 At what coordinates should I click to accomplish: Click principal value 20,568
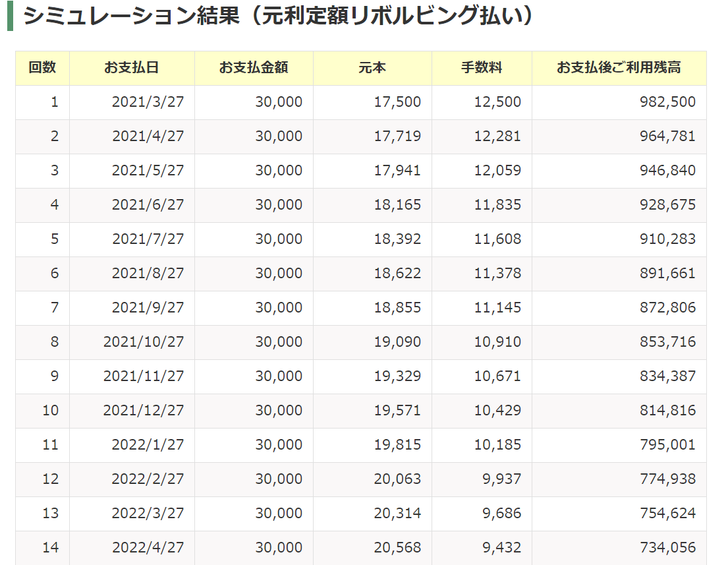[398, 547]
